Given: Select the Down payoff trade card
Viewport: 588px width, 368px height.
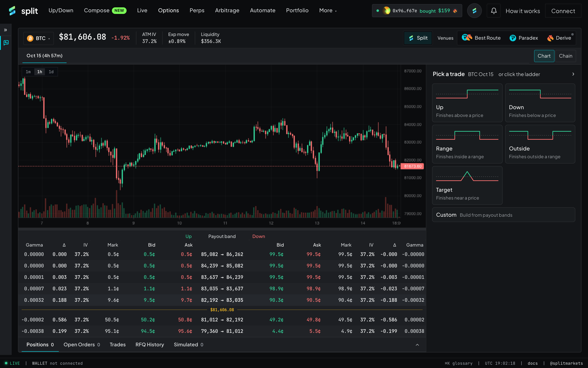Looking at the screenshot, I should click(540, 103).
